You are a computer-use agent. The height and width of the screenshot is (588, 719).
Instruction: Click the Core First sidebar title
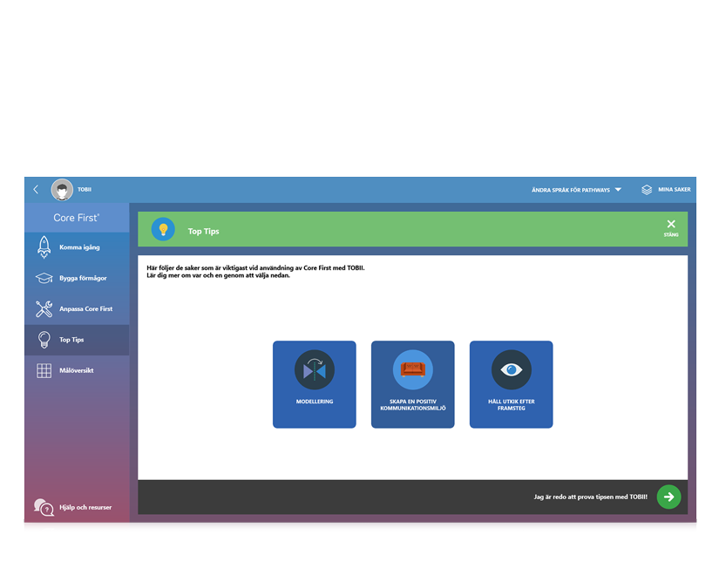(77, 218)
